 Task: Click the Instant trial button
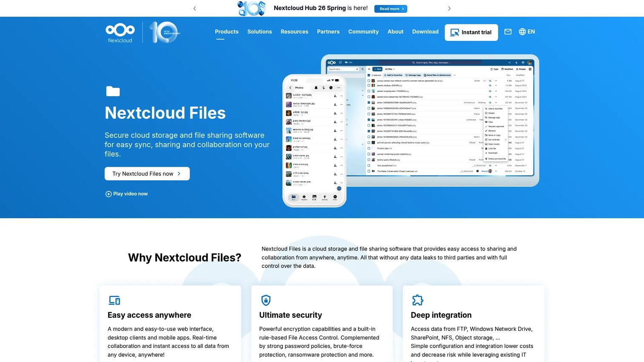tap(471, 32)
